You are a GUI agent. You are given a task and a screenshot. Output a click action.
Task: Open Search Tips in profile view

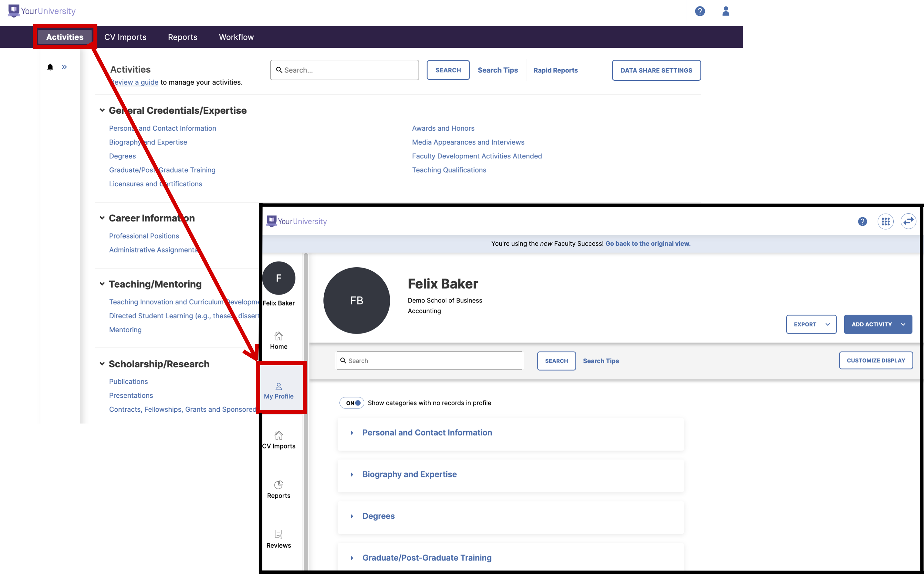pos(601,361)
